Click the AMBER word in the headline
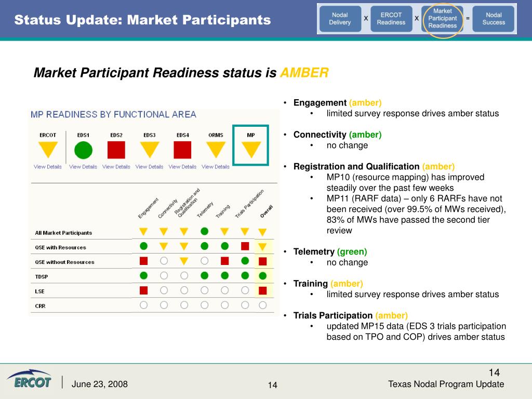Viewport: 532px width, 399px height. coord(304,73)
